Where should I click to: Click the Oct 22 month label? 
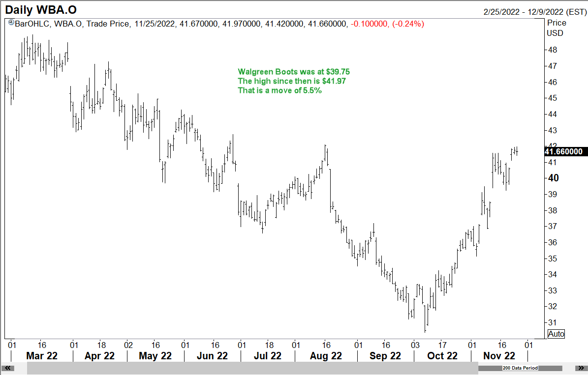coord(442,356)
